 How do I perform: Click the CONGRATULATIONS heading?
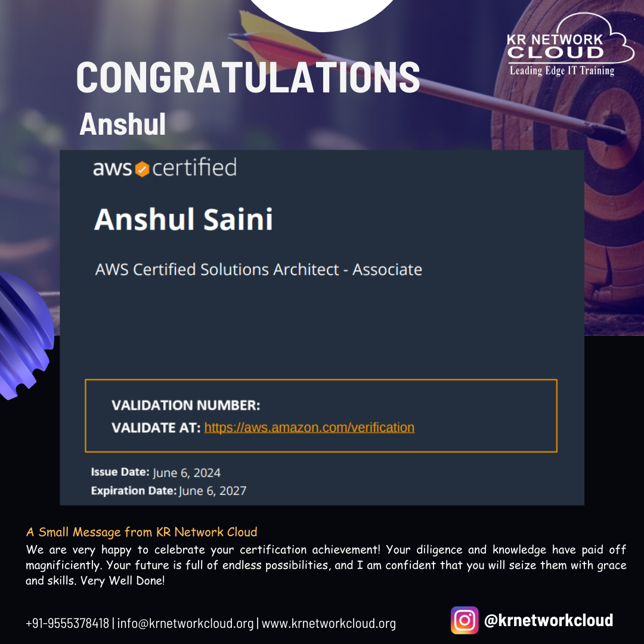pyautogui.click(x=248, y=77)
